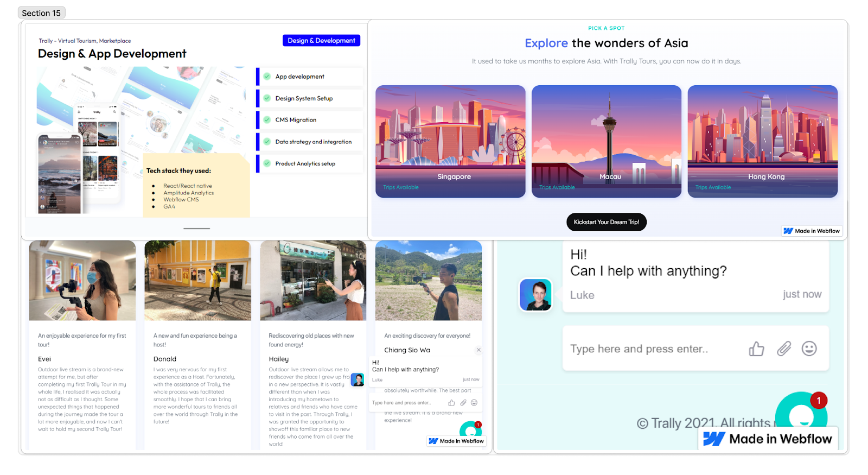
Task: Click the Made in Webflow text in the testimonials panel
Action: pos(462,441)
